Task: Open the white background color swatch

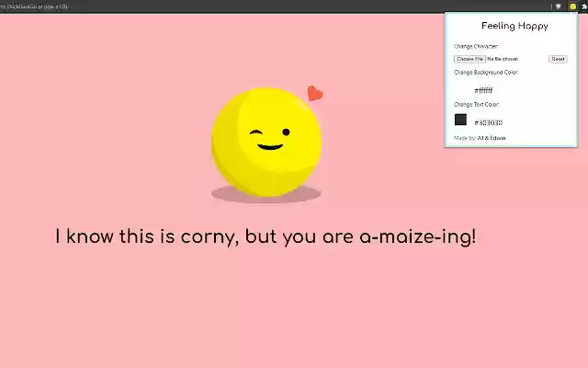Action: click(460, 87)
